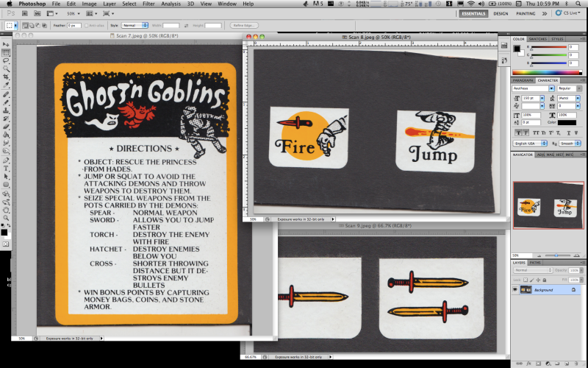
Task: Click Subtract from selection mode icon
Action: tap(38, 26)
